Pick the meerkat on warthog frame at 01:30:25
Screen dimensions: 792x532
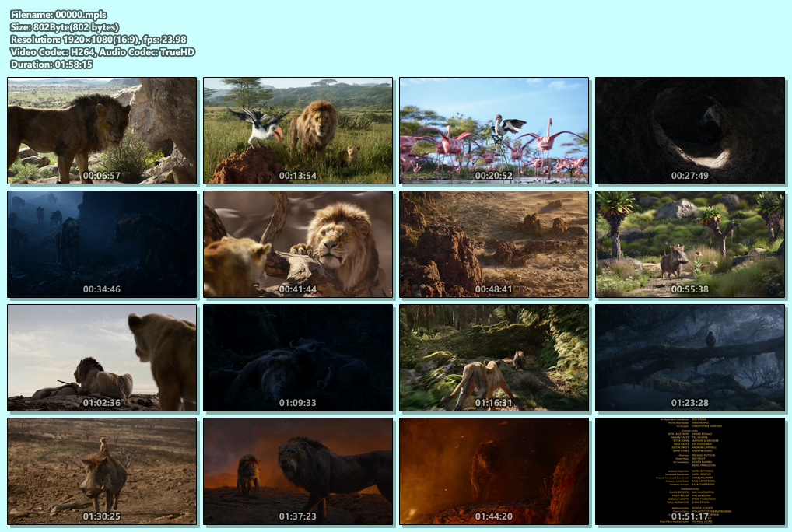pyautogui.click(x=102, y=471)
